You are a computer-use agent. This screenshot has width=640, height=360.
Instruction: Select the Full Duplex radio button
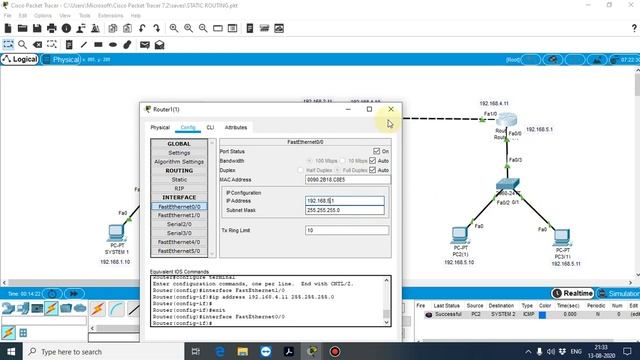coord(337,170)
